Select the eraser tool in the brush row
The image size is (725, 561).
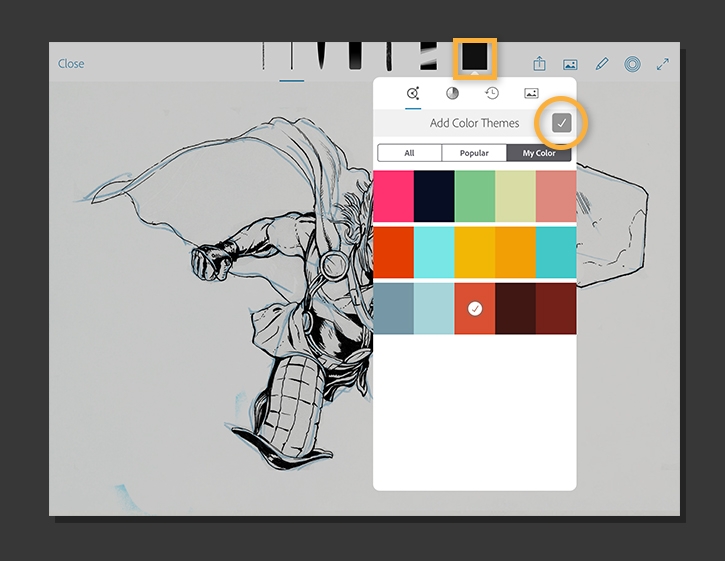click(428, 56)
